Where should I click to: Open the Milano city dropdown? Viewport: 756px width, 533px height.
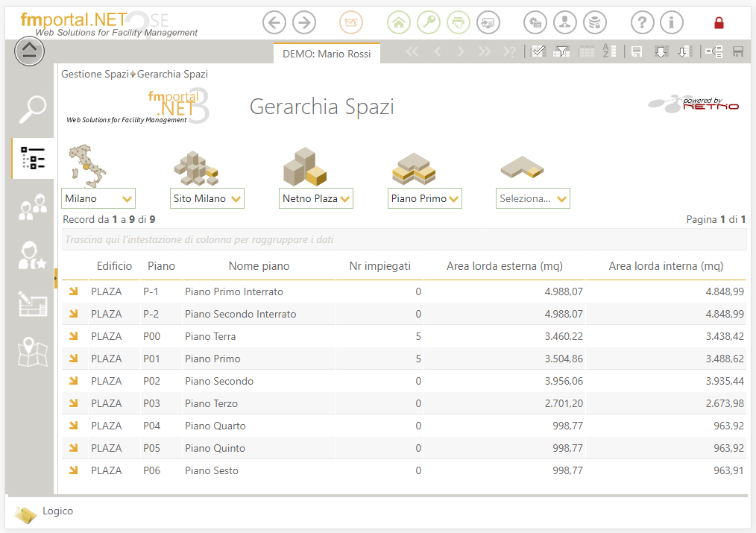(x=98, y=198)
